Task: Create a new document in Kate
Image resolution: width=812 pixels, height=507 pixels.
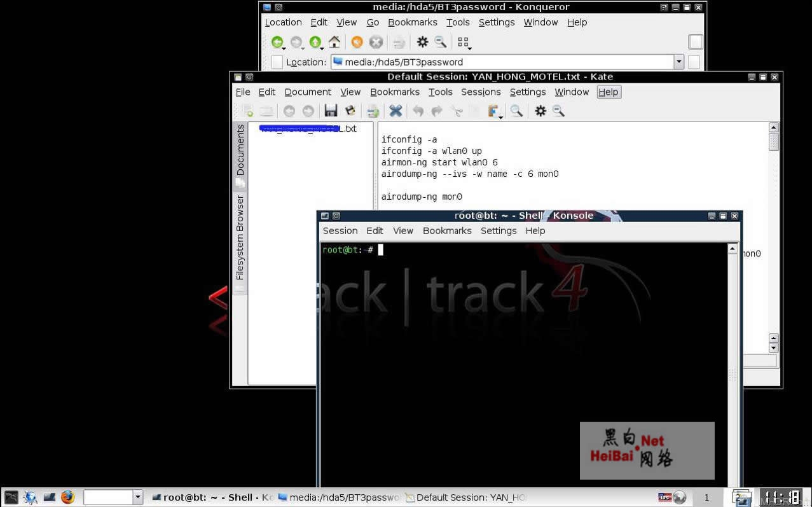Action: (247, 111)
